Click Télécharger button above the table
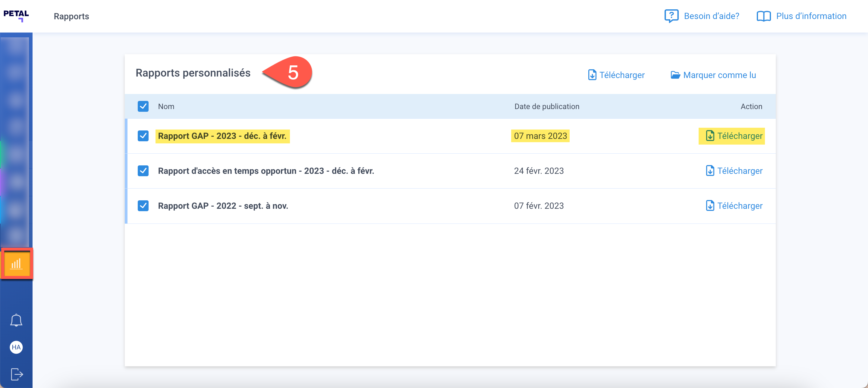 (x=616, y=75)
